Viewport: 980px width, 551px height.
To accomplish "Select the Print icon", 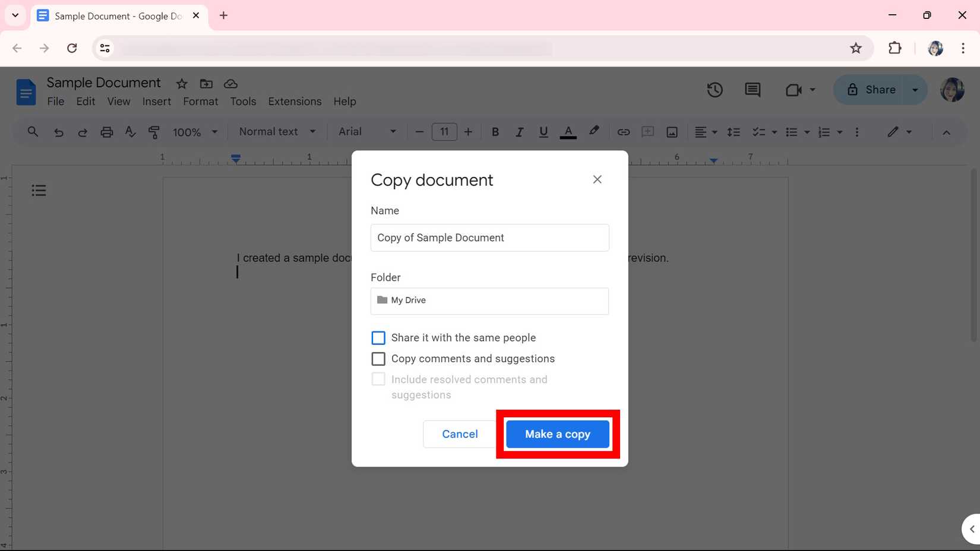I will point(106,132).
